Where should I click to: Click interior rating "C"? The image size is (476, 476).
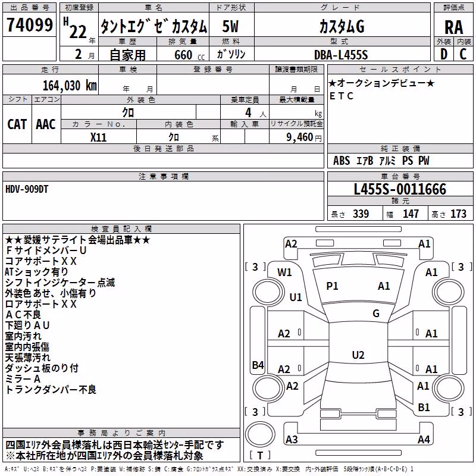pyautogui.click(x=463, y=54)
